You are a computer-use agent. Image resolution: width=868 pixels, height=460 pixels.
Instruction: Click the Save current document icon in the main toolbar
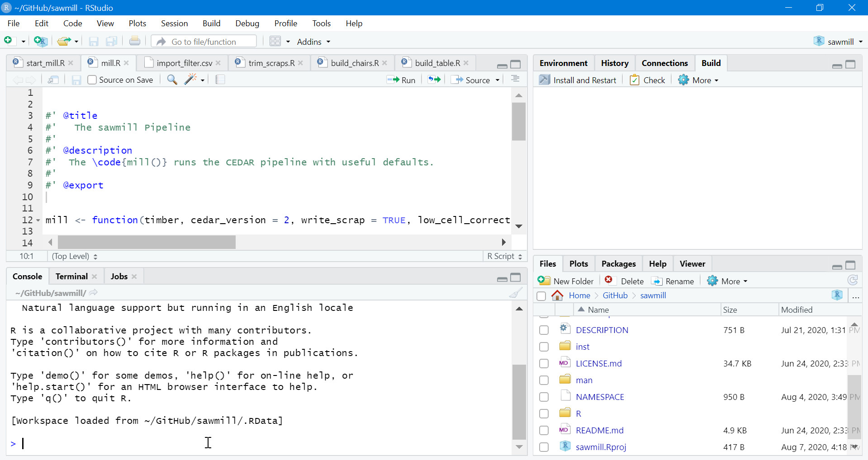[x=94, y=42]
